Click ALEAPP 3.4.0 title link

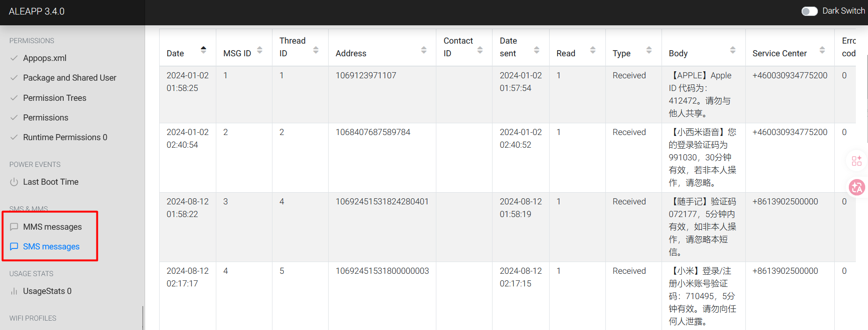[37, 11]
